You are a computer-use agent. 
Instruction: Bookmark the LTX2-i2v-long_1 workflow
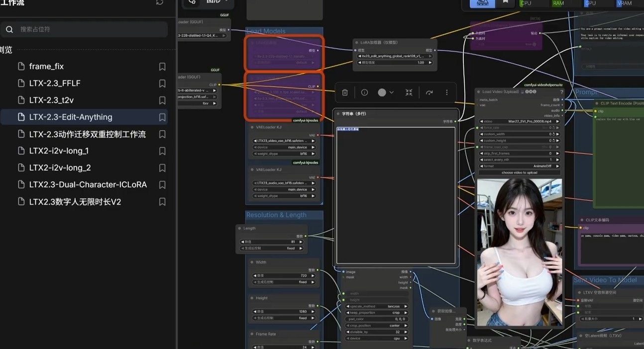point(162,151)
